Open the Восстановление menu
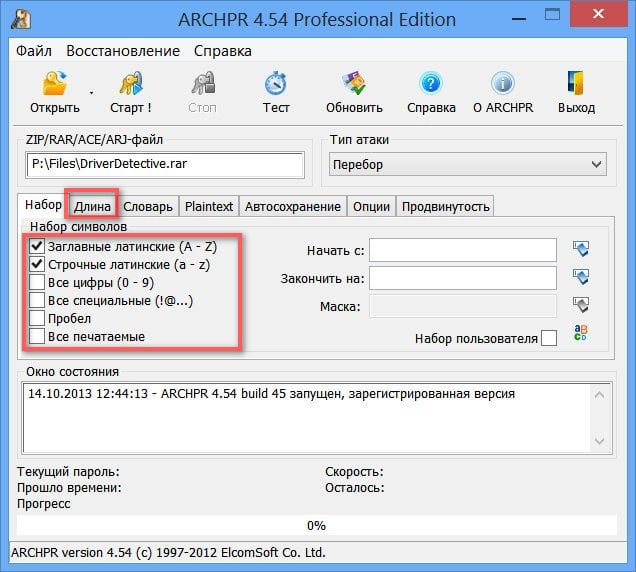Image resolution: width=636 pixels, height=572 pixels. pos(123,51)
